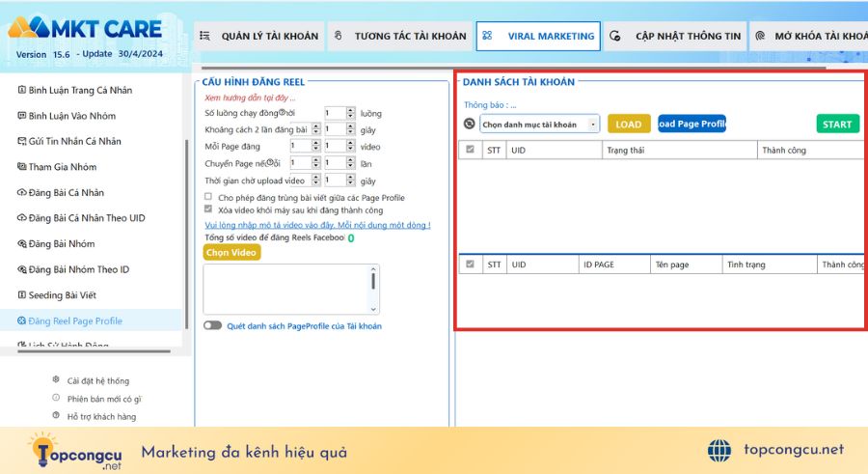Open the Xem hướng dẫn tại đây link
The height and width of the screenshot is (474, 868).
(x=250, y=98)
